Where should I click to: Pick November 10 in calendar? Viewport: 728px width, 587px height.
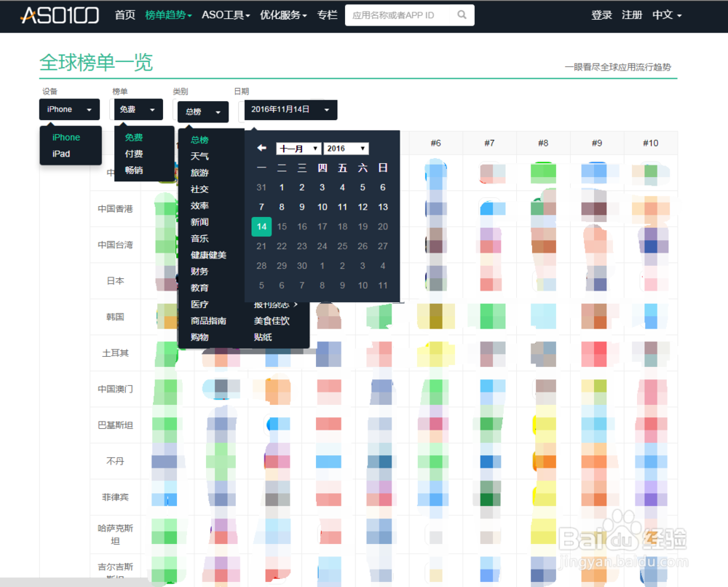coord(323,207)
